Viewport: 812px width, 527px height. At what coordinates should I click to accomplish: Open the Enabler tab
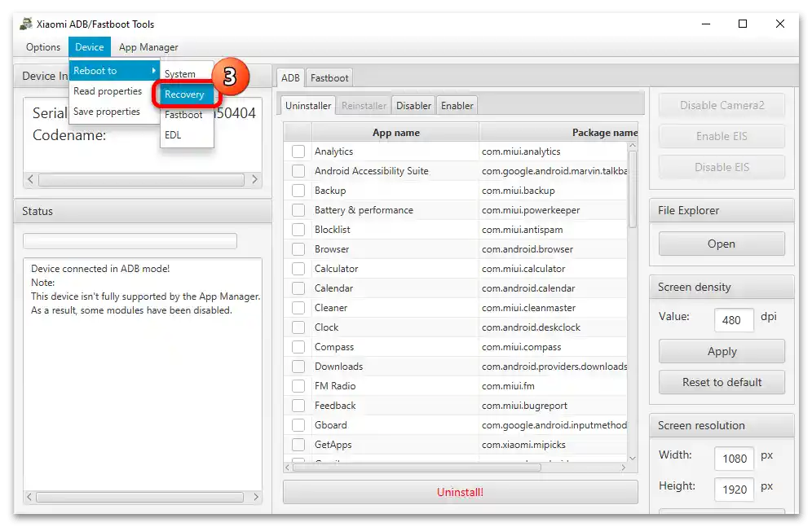(457, 106)
